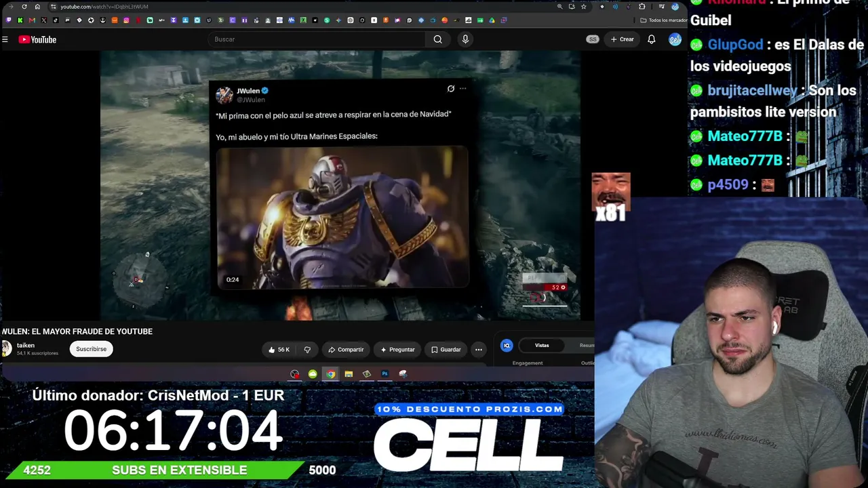
Task: Click the YouTube search magnifier button
Action: 438,39
